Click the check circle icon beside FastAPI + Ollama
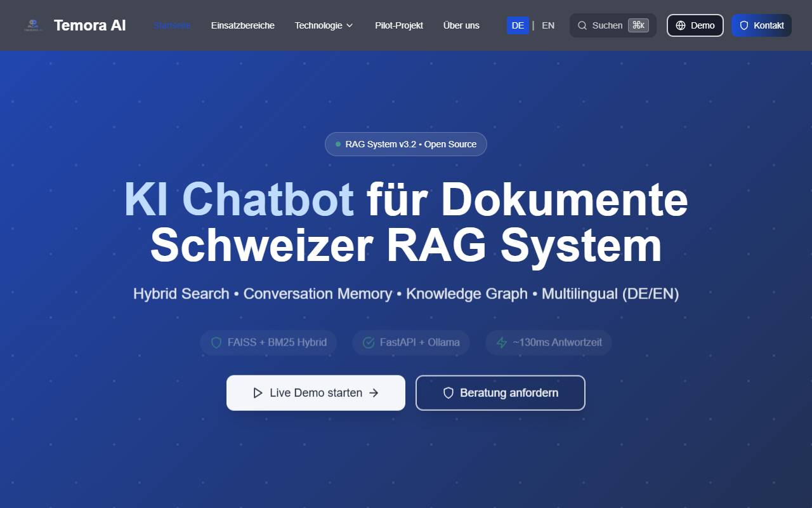Image resolution: width=812 pixels, height=508 pixels. pyautogui.click(x=369, y=343)
